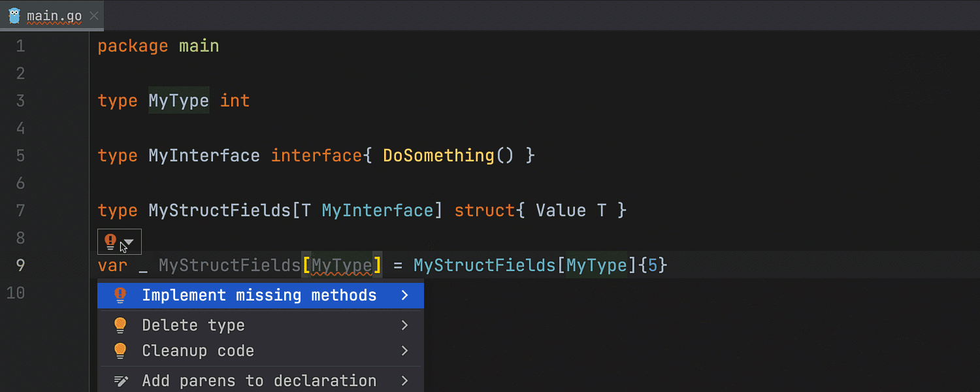This screenshot has width=980, height=392.
Task: Close the main.go editor tab
Action: click(x=94, y=16)
